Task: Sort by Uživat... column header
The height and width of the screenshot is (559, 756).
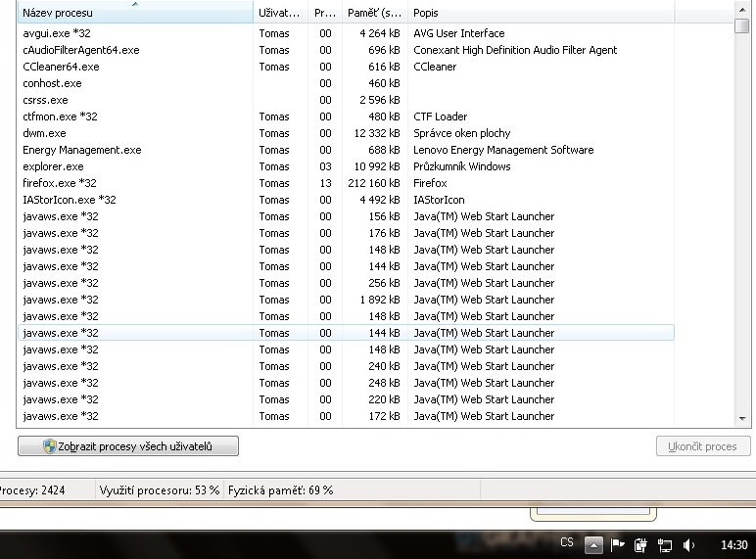Action: [x=281, y=13]
